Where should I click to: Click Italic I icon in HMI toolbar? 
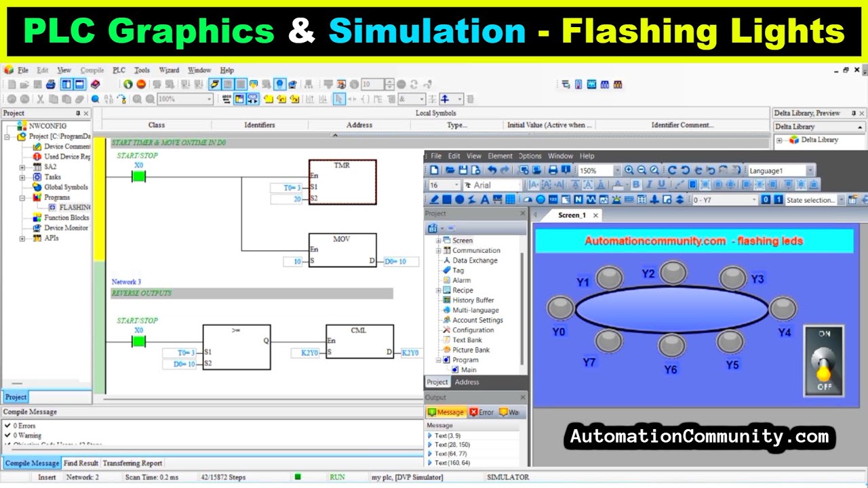coord(648,184)
